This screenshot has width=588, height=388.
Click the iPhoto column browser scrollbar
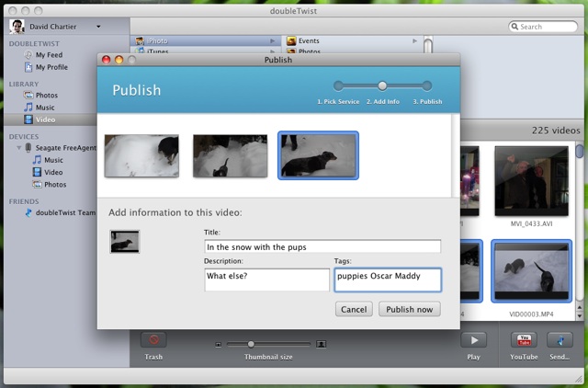point(428,45)
